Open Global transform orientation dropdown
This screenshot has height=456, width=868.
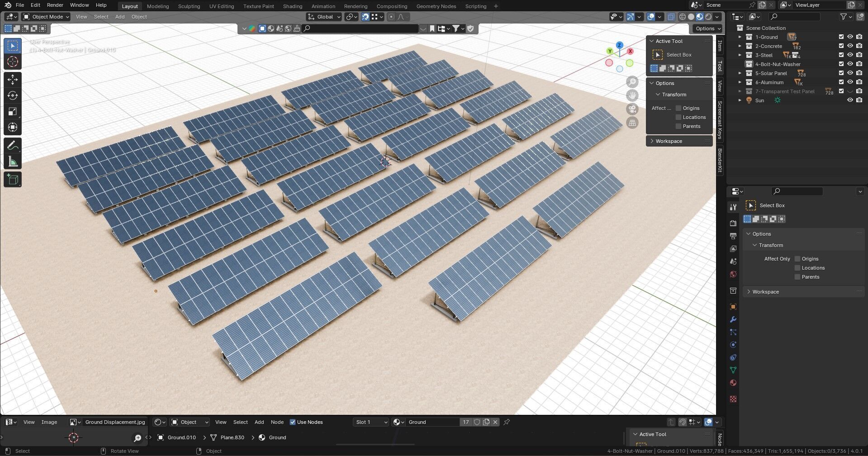pyautogui.click(x=324, y=17)
